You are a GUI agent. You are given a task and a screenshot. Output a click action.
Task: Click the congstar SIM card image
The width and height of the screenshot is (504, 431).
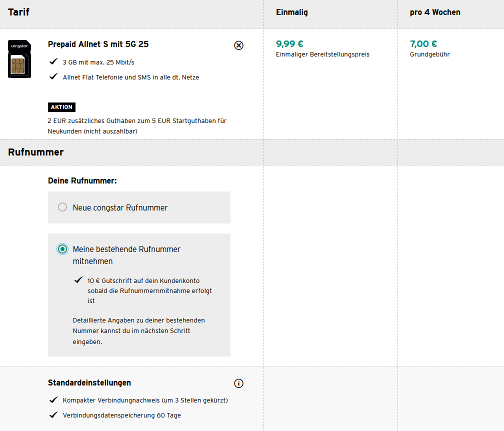19,59
